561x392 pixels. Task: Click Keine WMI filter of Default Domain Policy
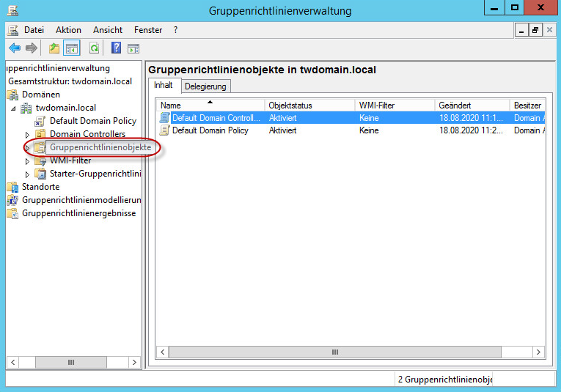pos(369,130)
